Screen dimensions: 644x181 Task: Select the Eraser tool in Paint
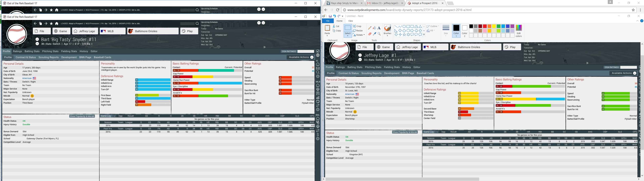[370, 34]
